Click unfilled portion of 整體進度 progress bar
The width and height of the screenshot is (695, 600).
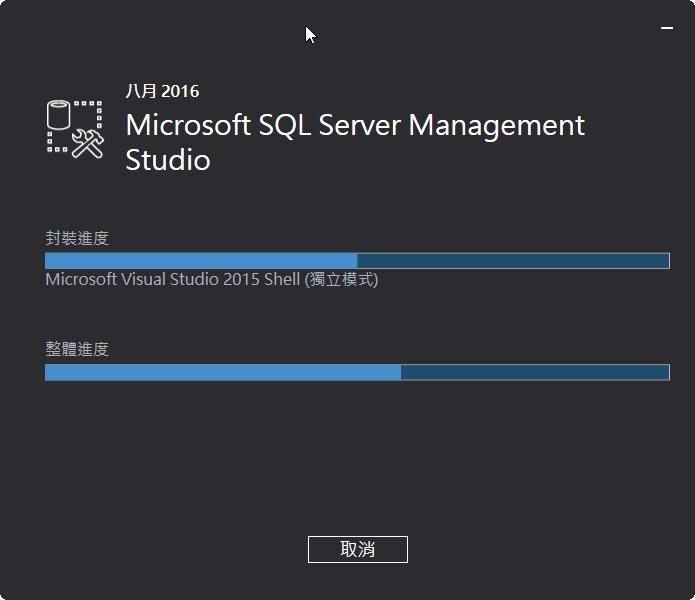(535, 372)
